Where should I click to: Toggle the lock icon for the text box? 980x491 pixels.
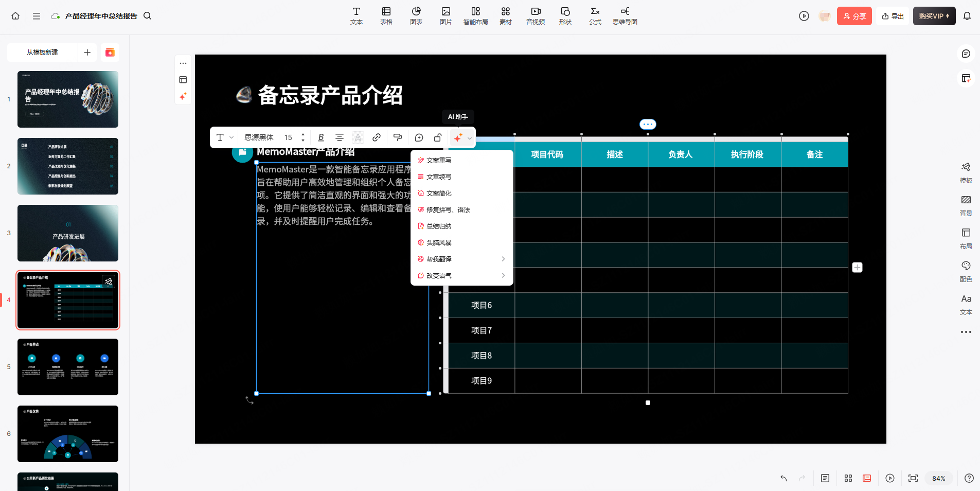click(x=437, y=137)
